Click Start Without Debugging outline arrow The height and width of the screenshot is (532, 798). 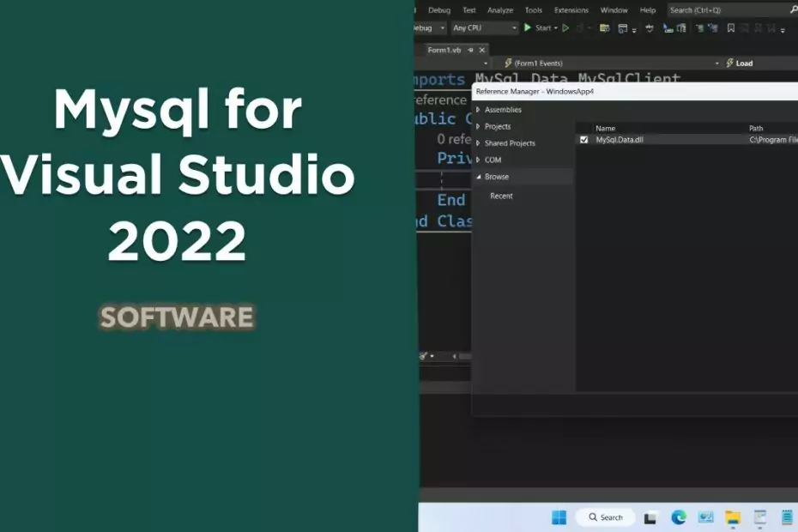[565, 28]
